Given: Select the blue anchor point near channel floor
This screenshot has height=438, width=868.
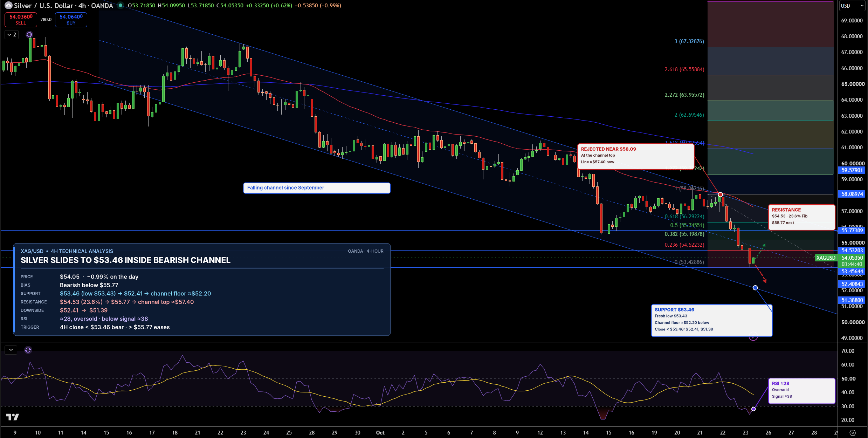Looking at the screenshot, I should coord(755,288).
